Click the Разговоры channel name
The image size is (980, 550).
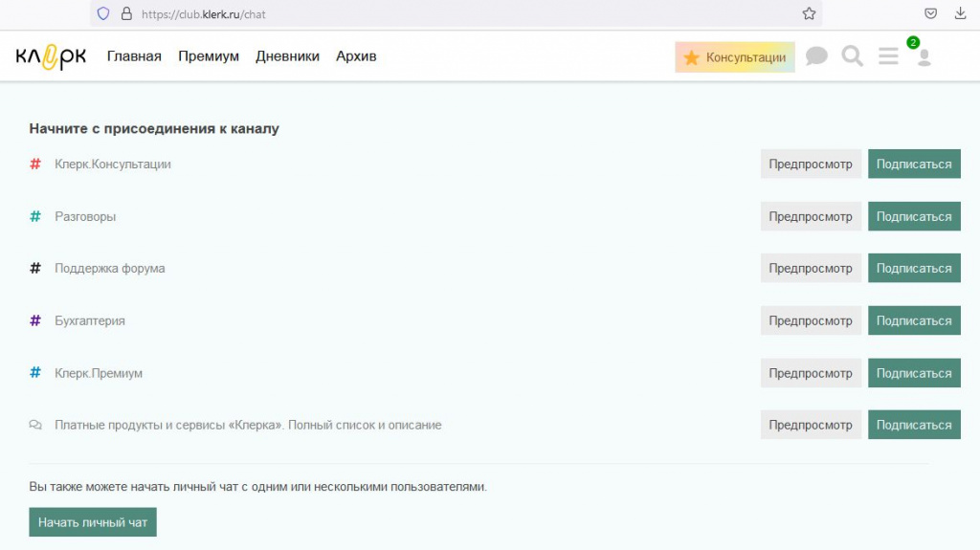85,216
